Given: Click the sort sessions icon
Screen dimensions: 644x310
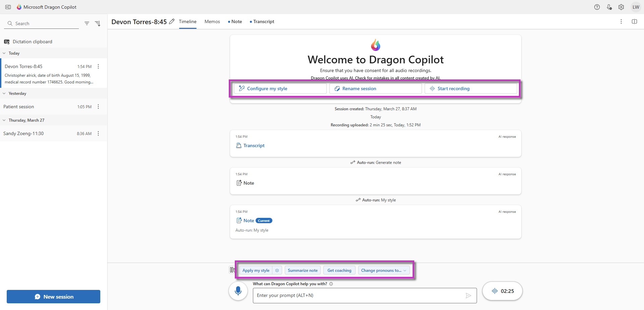Looking at the screenshot, I should [98, 23].
